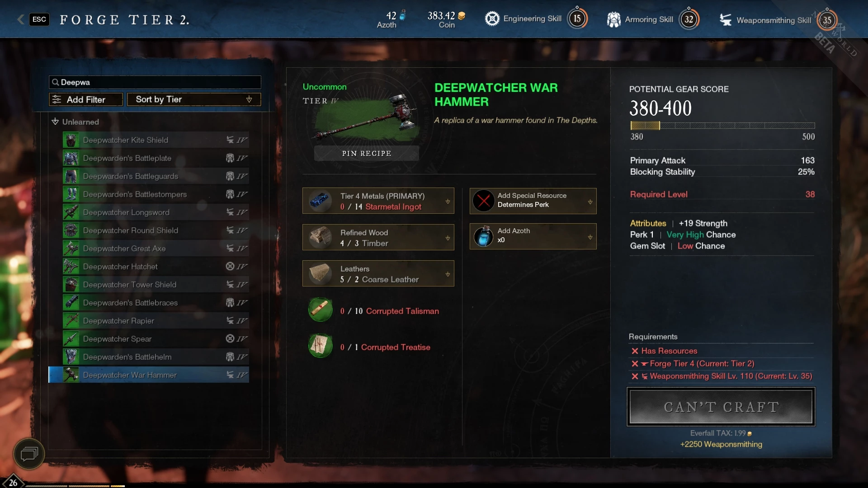Click the Engineering Skill gear icon

(492, 19)
